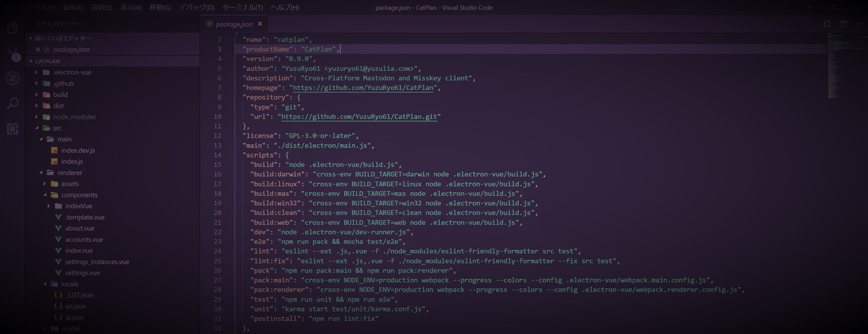
Task: Collapse the CATPLAN workspace section
Action: 30,62
